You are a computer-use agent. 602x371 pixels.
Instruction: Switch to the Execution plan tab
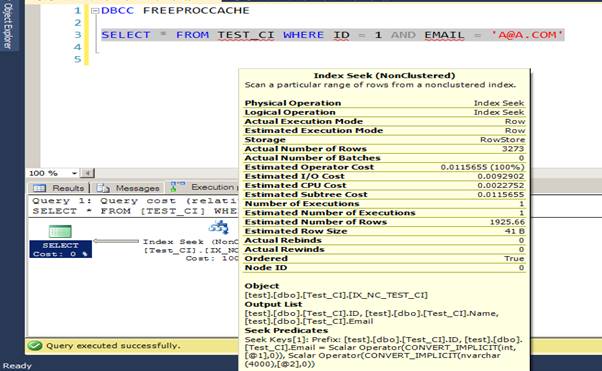203,187
